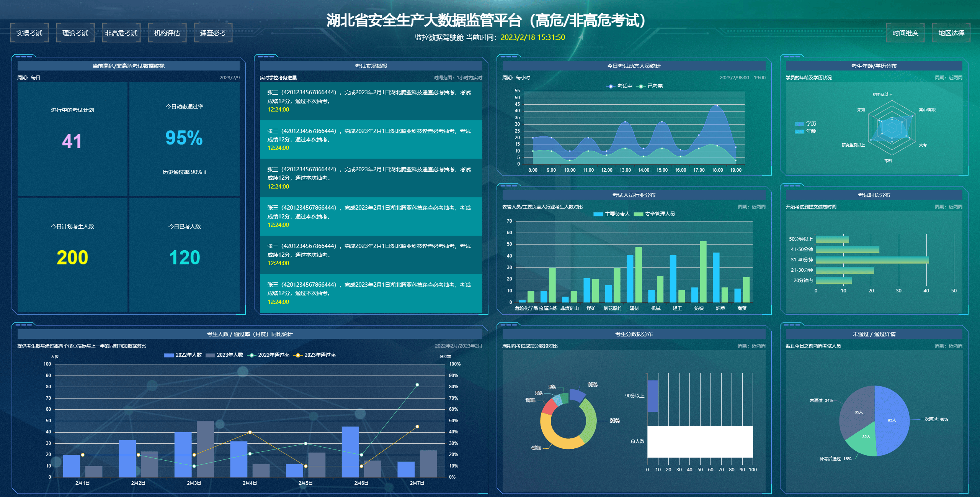980x497 pixels.
Task: Click the 考试实况播报 panel title
Action: coord(371,66)
